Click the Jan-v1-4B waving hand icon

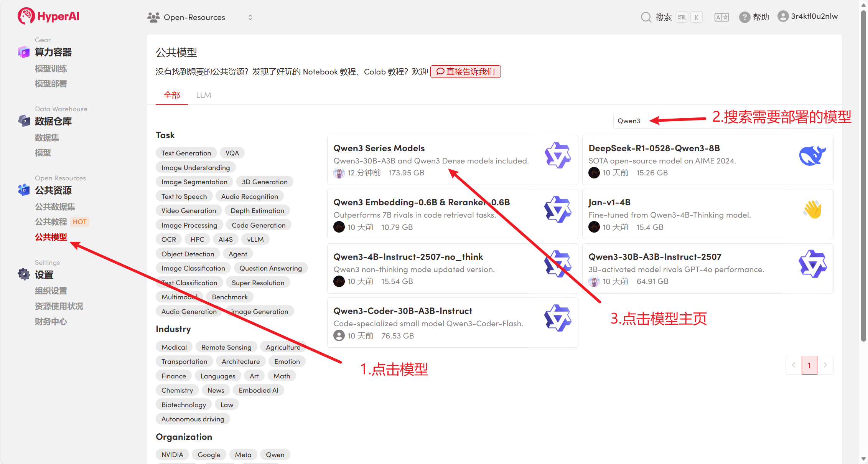tap(812, 210)
